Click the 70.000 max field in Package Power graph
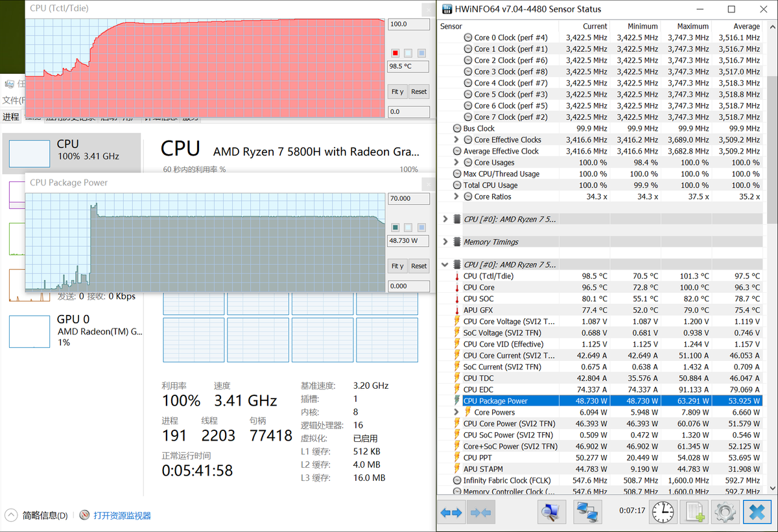 tap(408, 198)
